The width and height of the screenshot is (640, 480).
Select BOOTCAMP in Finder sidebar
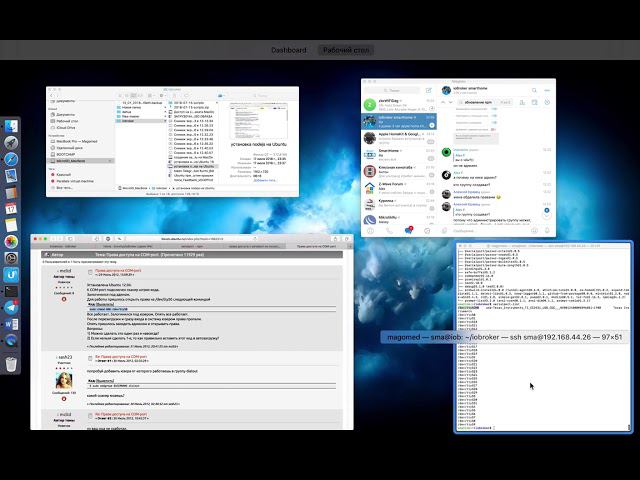[62, 154]
